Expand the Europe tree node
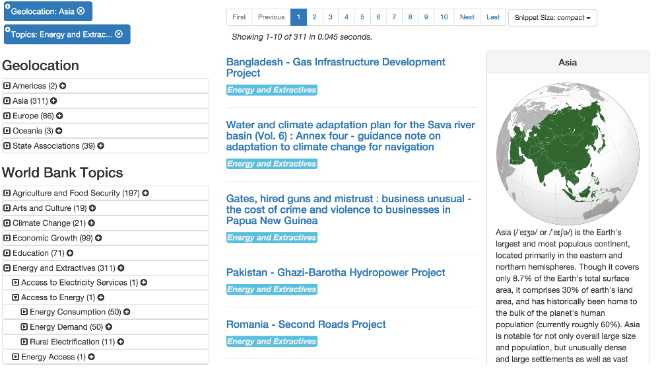This screenshot has height=378, width=660. 7,115
